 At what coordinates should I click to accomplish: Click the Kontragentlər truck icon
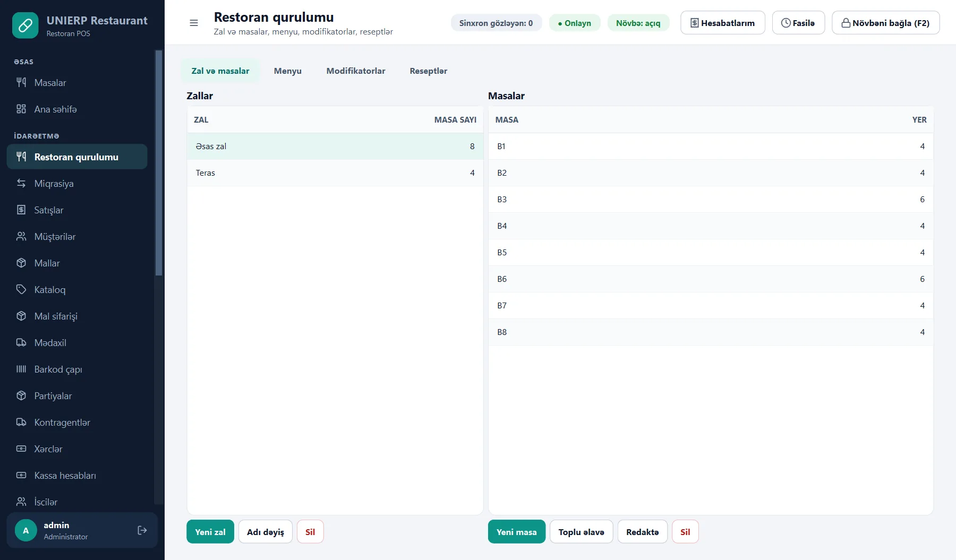point(21,422)
